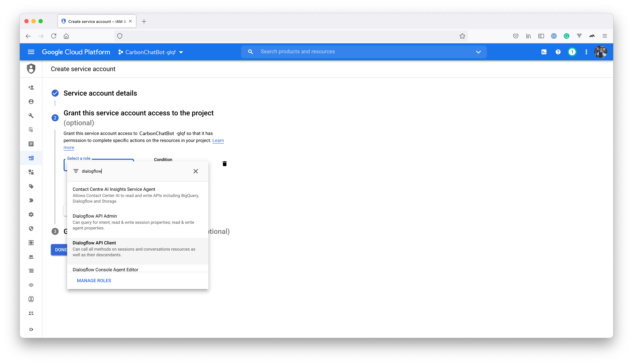Click the tag icon in sidebar
Image resolution: width=633 pixels, height=364 pixels.
pos(31,186)
